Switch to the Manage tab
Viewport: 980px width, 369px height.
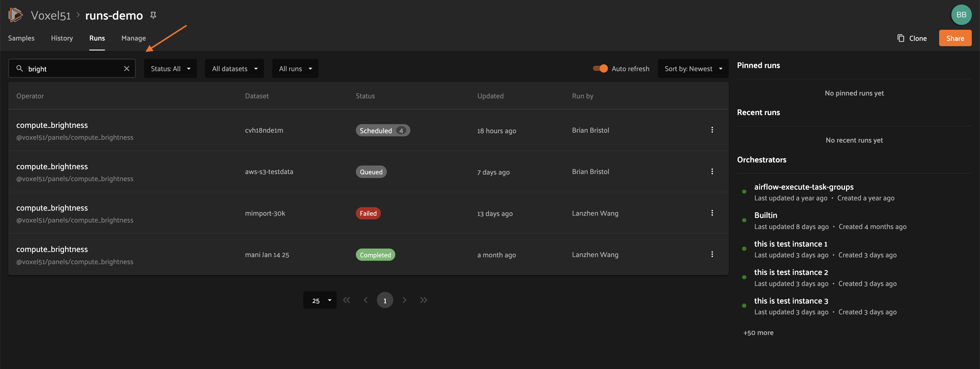134,38
